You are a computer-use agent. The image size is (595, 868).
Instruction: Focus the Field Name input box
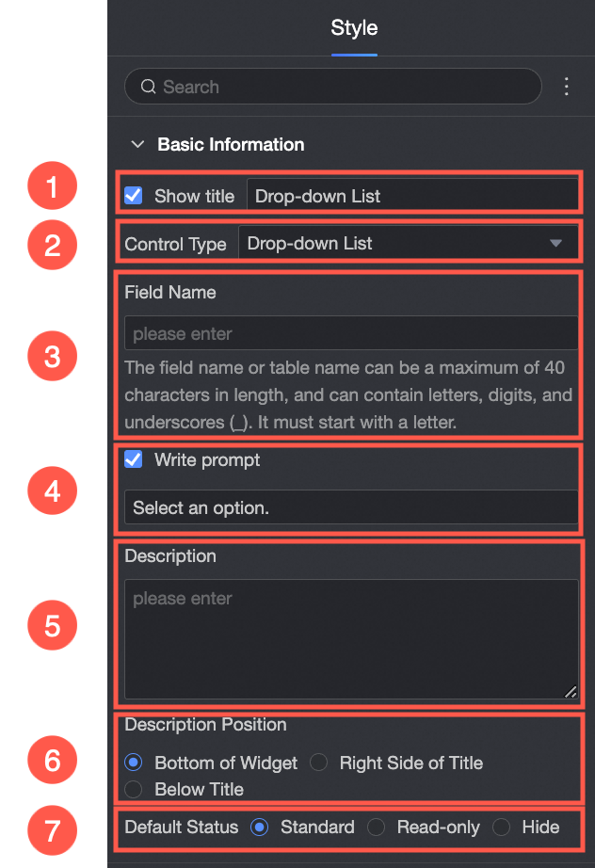click(x=351, y=333)
